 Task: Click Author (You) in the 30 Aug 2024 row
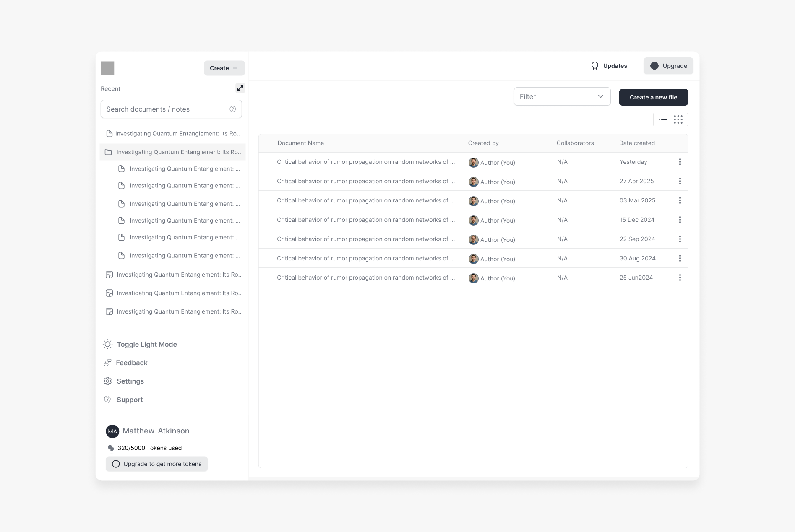coord(498,259)
